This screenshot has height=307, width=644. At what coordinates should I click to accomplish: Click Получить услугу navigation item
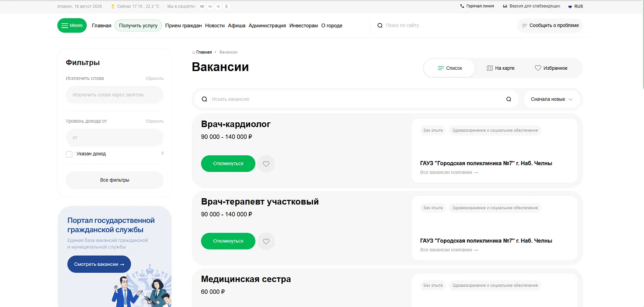click(138, 25)
